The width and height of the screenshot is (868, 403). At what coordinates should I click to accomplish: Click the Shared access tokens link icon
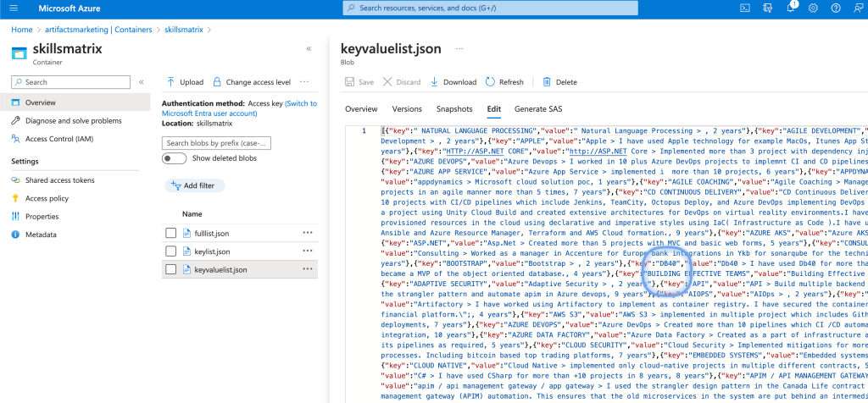[15, 180]
